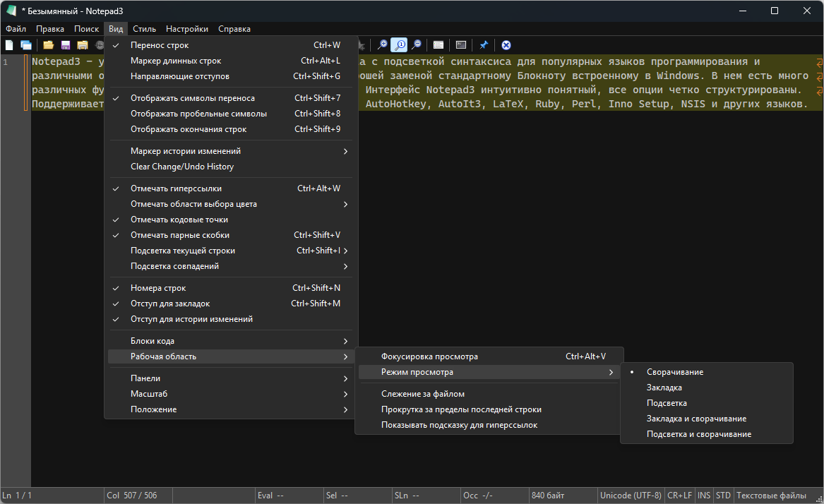The height and width of the screenshot is (504, 824).
Task: Click the Zoom in magnifier icon
Action: (x=383, y=45)
